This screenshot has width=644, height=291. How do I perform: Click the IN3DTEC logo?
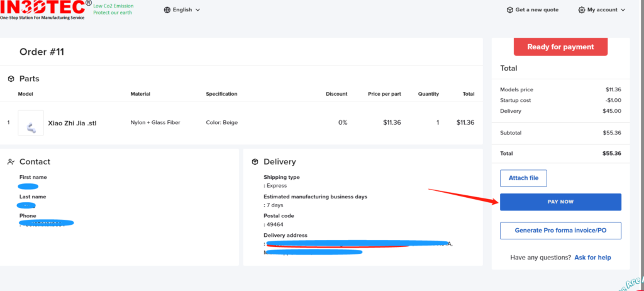pos(44,9)
